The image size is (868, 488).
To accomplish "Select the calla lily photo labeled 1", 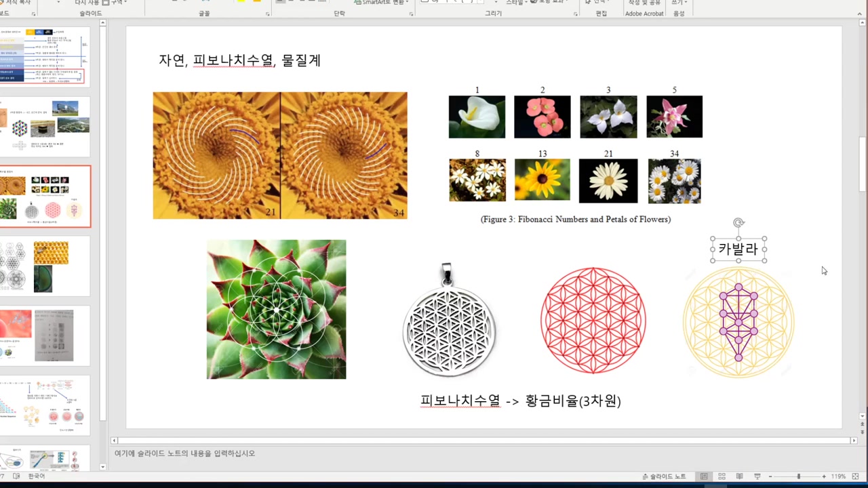I will tap(477, 117).
